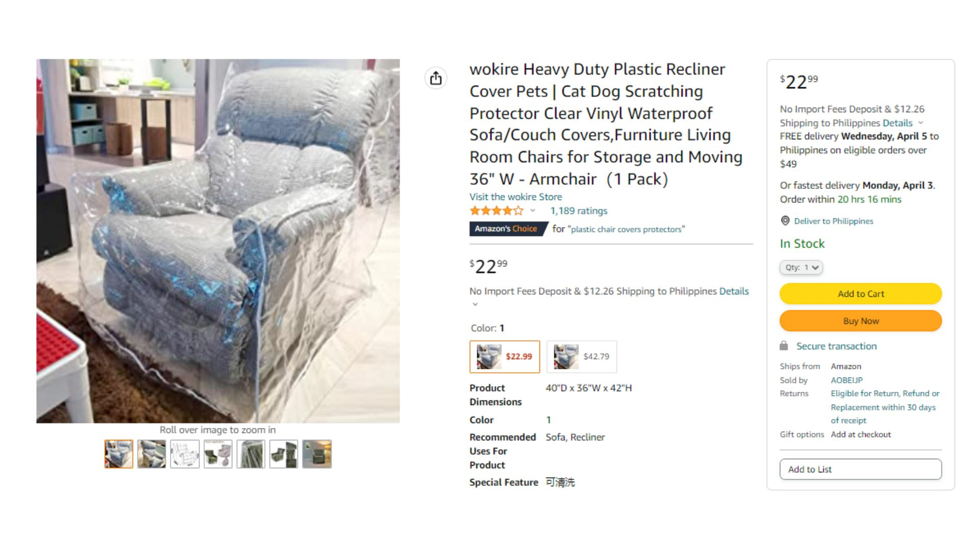Click the lock icon next to Secure transaction
Screen dimensions: 980x551
tap(783, 346)
